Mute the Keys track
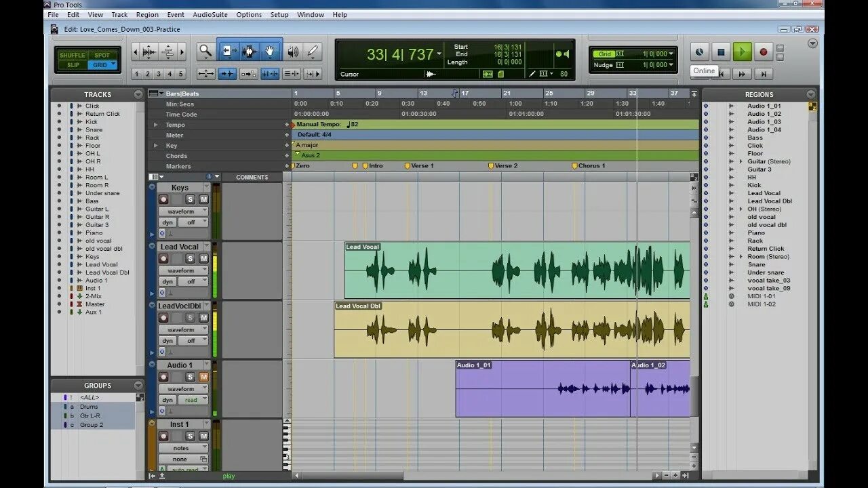 tap(203, 199)
